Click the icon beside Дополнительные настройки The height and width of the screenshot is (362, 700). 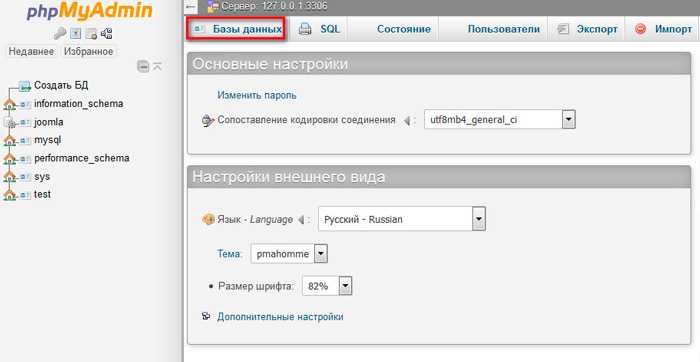(x=206, y=316)
